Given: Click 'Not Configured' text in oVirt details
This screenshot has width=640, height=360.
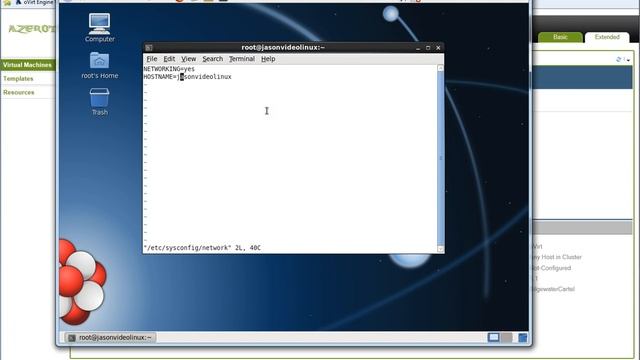Looking at the screenshot, I should [x=551, y=268].
